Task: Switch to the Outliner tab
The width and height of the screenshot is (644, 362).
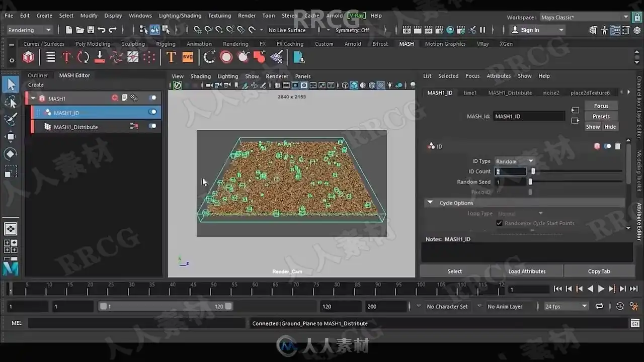Action: [38, 75]
